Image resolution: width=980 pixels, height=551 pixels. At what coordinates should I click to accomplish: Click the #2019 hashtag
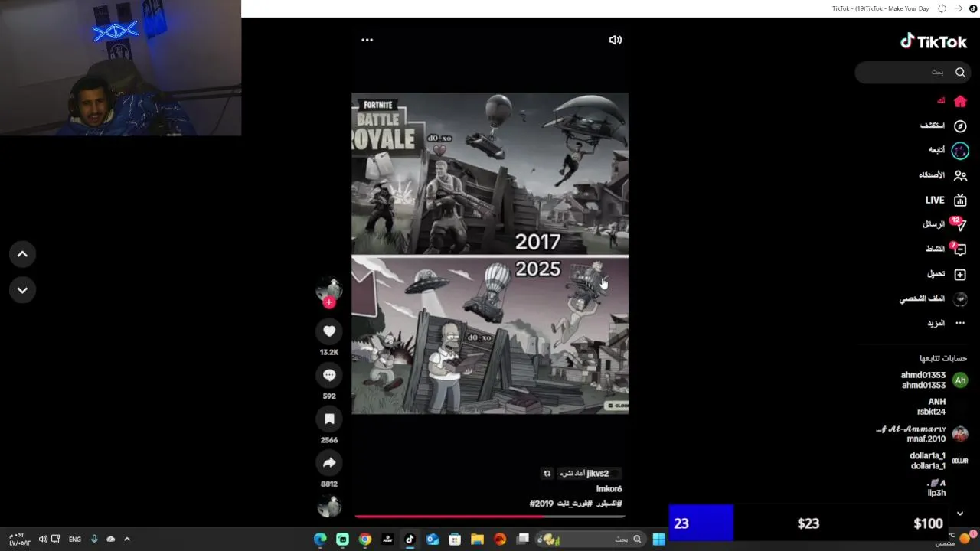541,504
